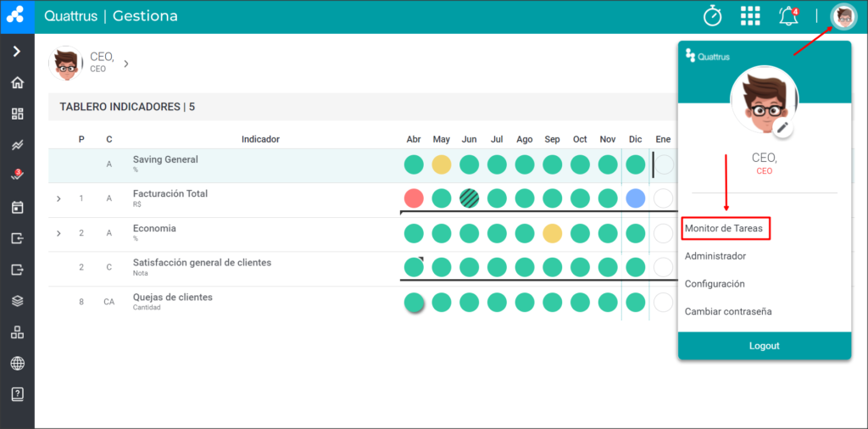Go to Home from the sidebar
Viewport: 868px width, 429px height.
pyautogui.click(x=17, y=83)
